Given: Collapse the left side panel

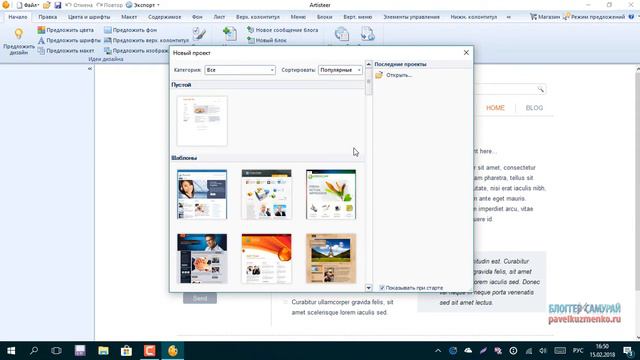Looking at the screenshot, I should click(90, 69).
